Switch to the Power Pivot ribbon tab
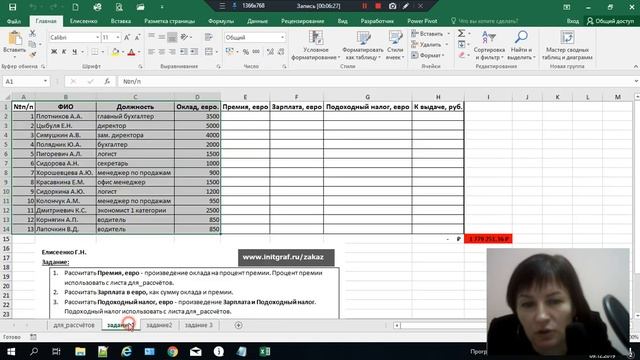Image resolution: width=640 pixels, height=360 pixels. (422, 21)
